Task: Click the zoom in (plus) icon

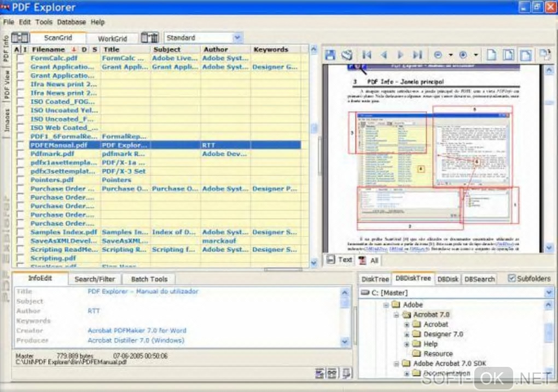Action: coord(463,55)
